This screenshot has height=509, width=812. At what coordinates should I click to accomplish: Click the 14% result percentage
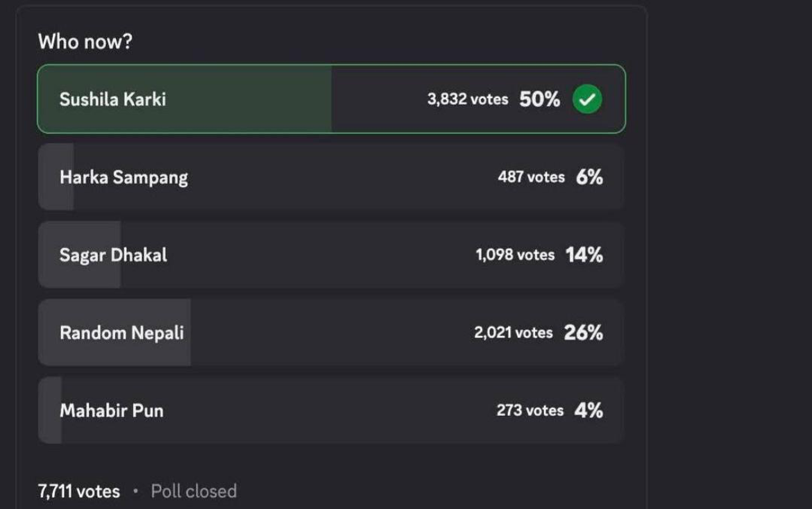(584, 254)
